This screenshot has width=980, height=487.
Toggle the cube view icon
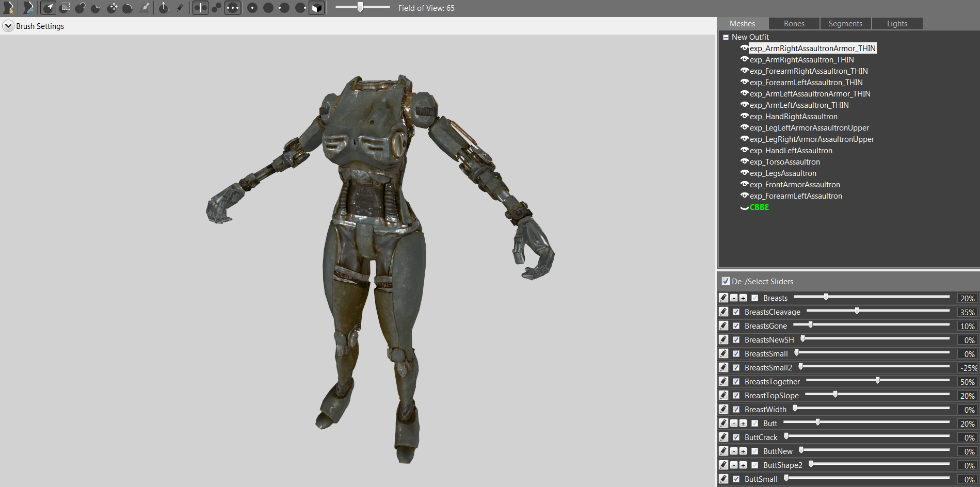(316, 8)
